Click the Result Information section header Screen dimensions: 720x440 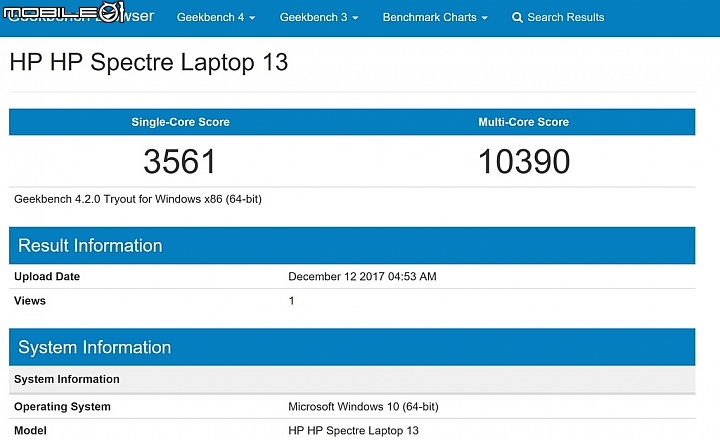pos(352,245)
